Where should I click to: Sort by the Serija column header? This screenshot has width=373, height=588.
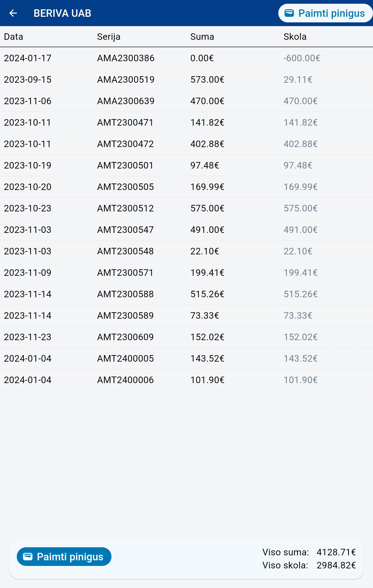108,37
